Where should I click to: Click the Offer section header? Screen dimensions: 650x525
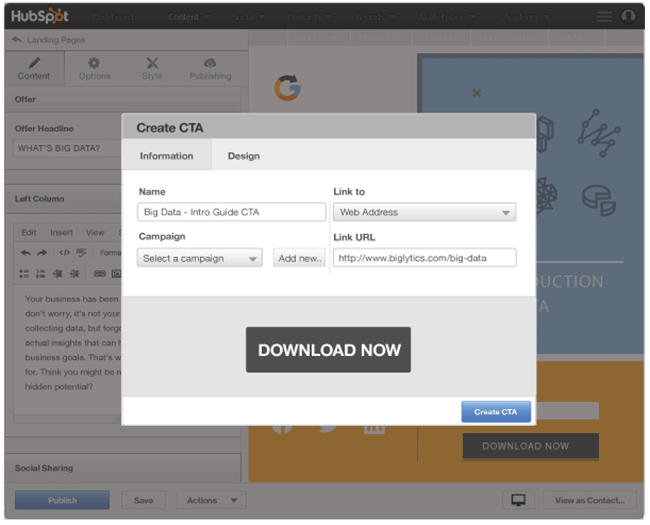[x=123, y=100]
